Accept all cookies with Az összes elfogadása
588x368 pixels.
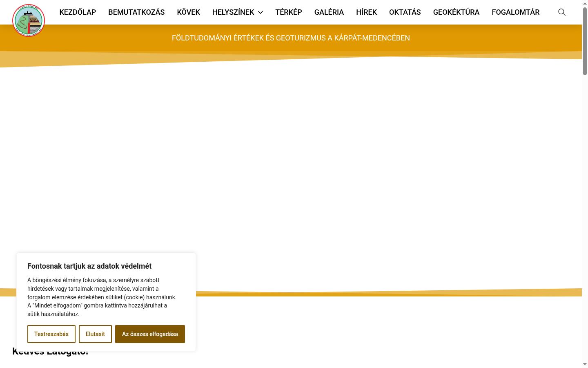[150, 334]
